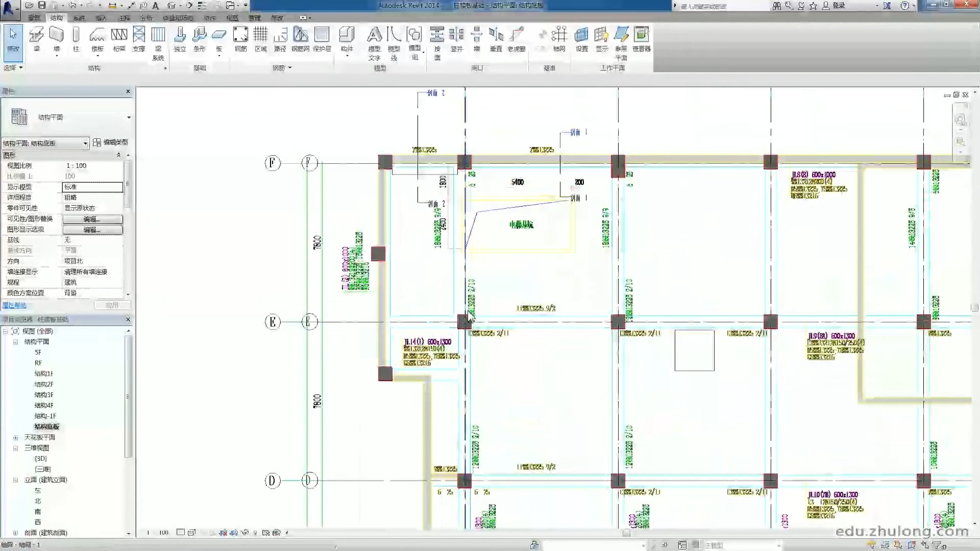Collapse the 三维视图 tree node

[15, 448]
